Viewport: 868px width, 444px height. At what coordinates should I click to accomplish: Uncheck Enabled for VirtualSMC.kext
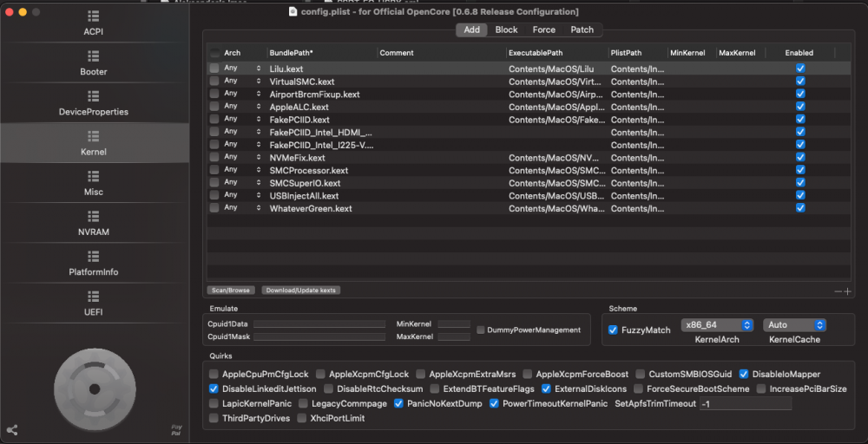click(x=800, y=81)
